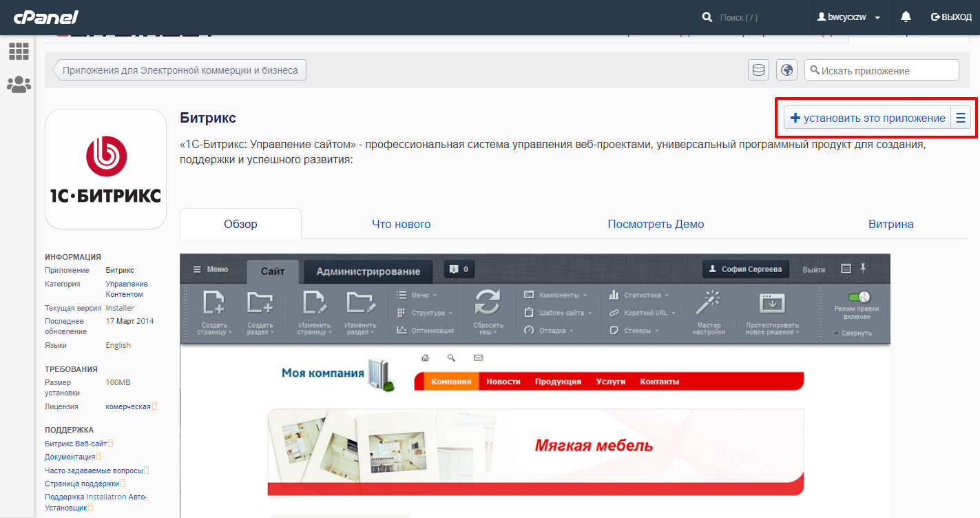The width and height of the screenshot is (980, 518).
Task: Click the 1C-Битрикс application logo
Action: (x=105, y=169)
